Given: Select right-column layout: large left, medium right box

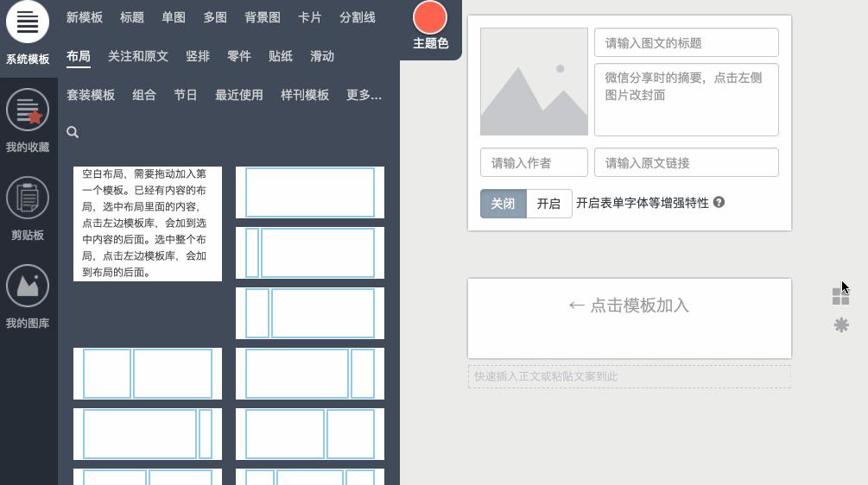Looking at the screenshot, I should pos(310,433).
